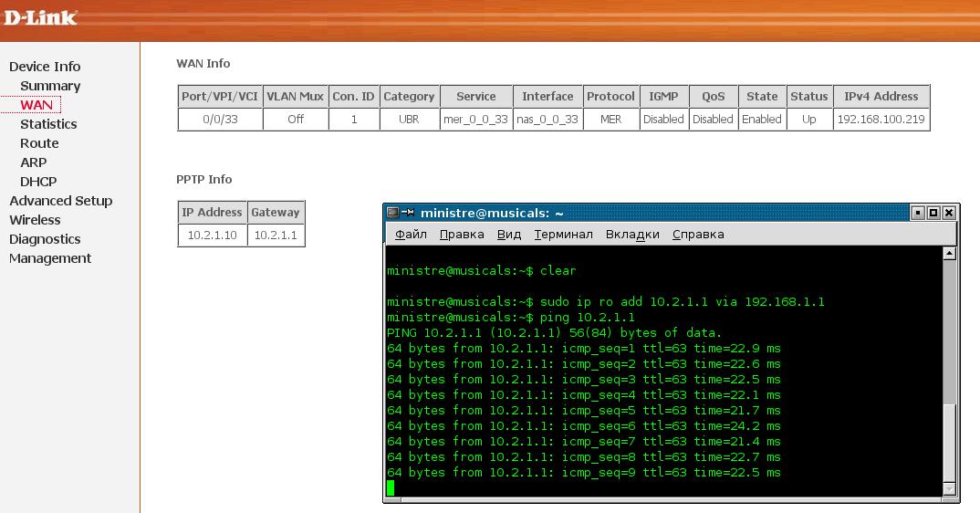
Task: Expand the Advanced Setup section in sidebar
Action: click(x=61, y=201)
